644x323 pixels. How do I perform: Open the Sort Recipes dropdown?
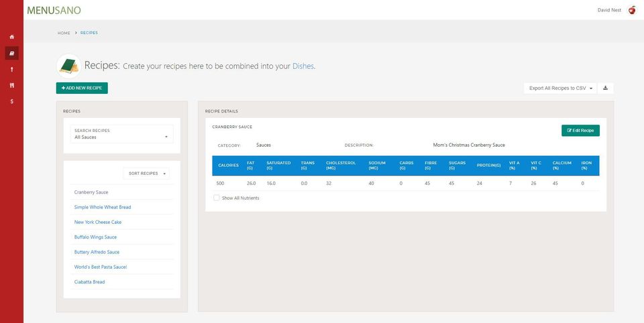click(x=146, y=174)
